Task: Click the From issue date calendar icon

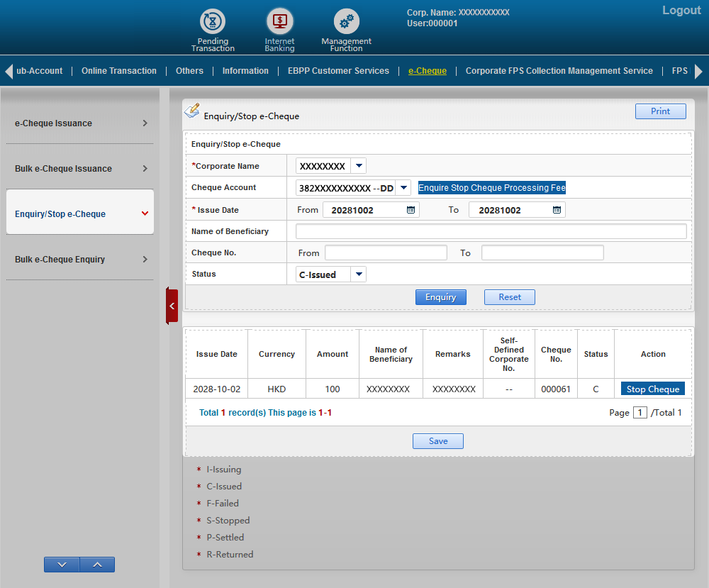Action: [x=411, y=210]
